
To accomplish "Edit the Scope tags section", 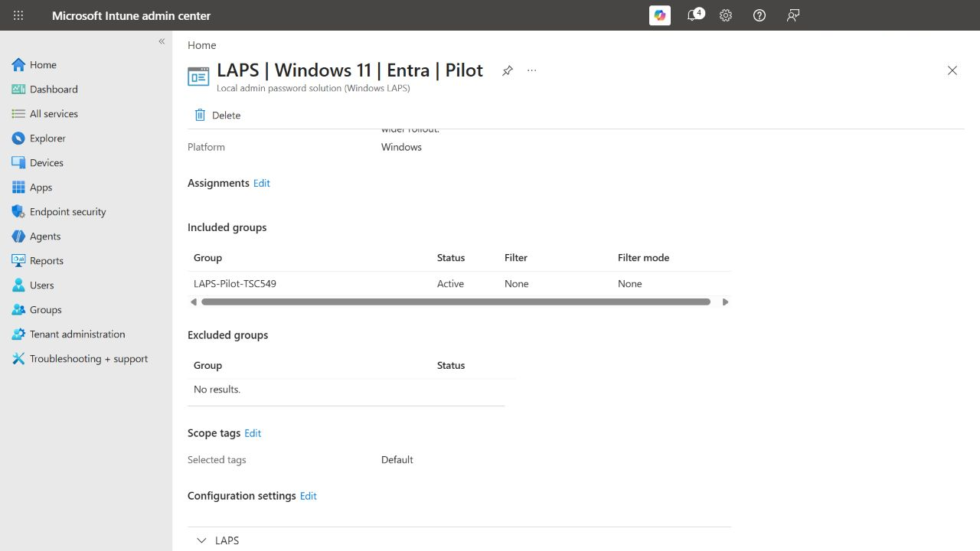I will 253,433.
